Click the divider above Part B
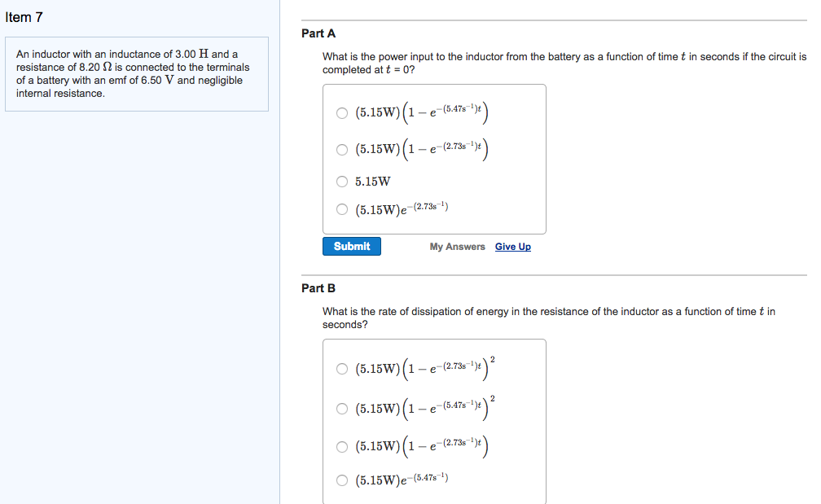The height and width of the screenshot is (504, 821). (554, 275)
